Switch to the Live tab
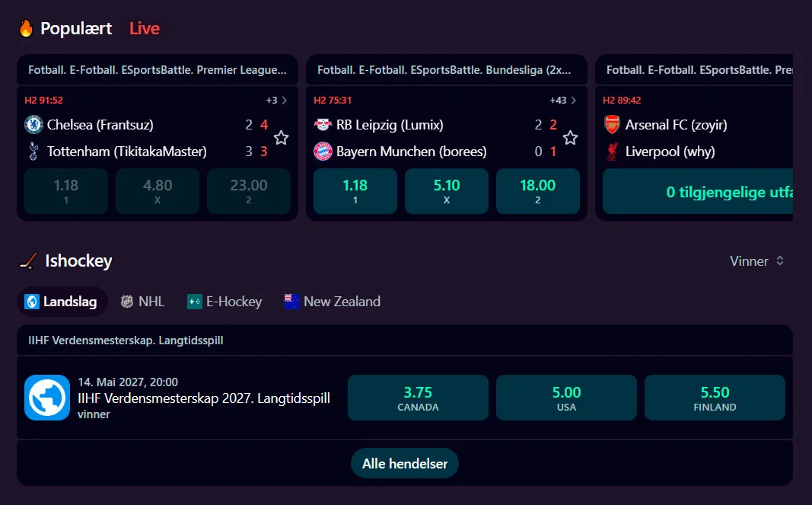 145,28
